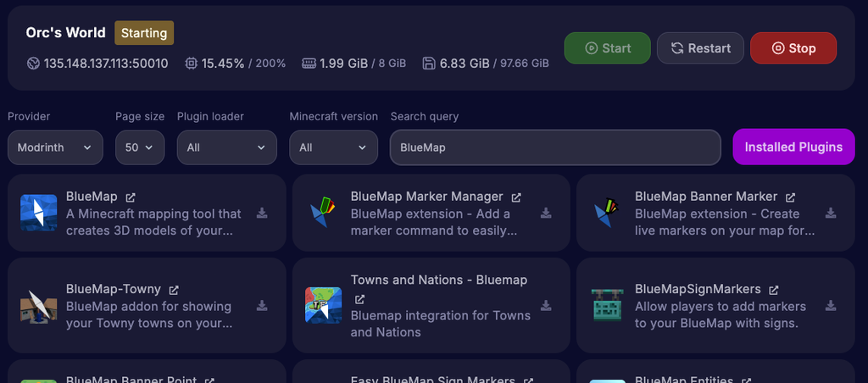Open BlueMapSignMarkers external link icon

pos(774,290)
